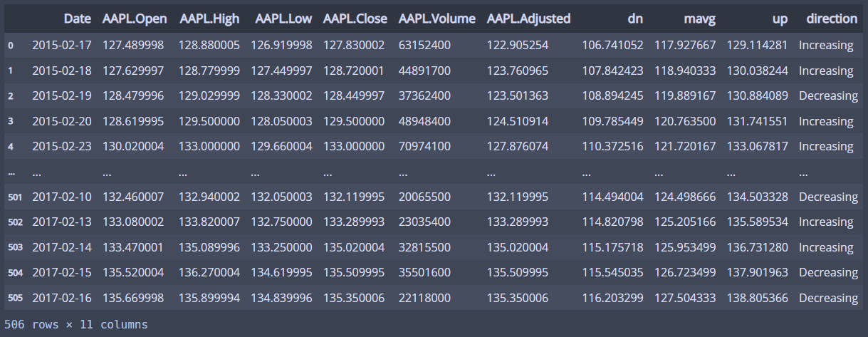This screenshot has height=337, width=868.
Task: Click the AAPL.Volume column header
Action: (x=437, y=19)
